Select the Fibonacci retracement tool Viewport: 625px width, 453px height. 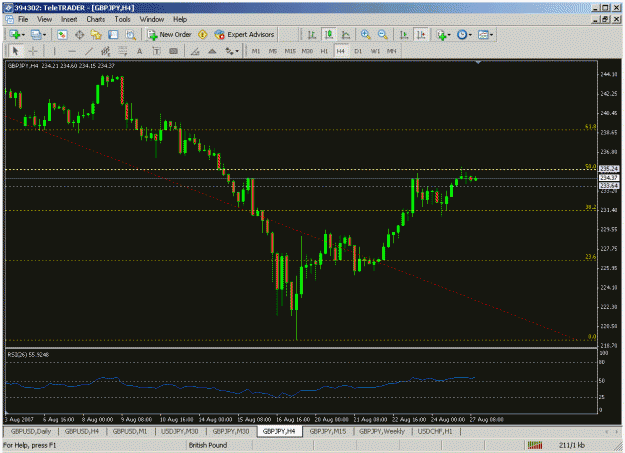[x=122, y=51]
